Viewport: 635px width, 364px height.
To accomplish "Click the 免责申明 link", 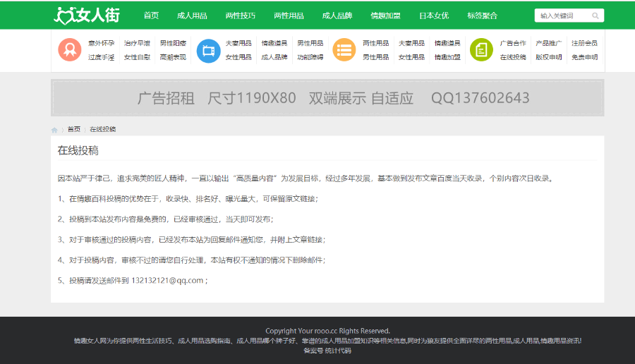I will click(x=584, y=57).
